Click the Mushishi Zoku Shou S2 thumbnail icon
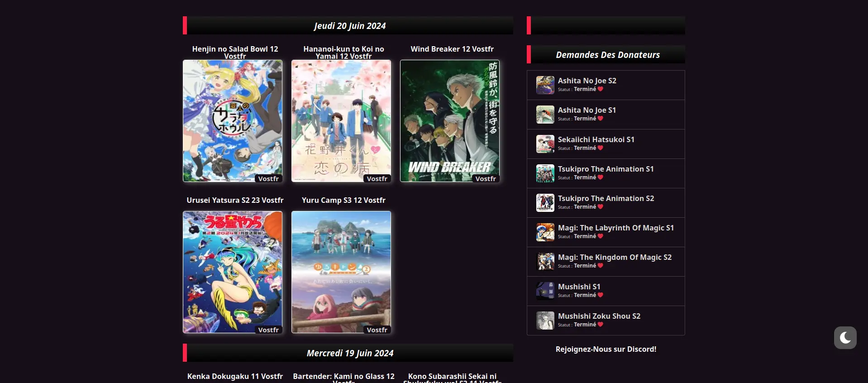868x383 pixels. click(545, 321)
